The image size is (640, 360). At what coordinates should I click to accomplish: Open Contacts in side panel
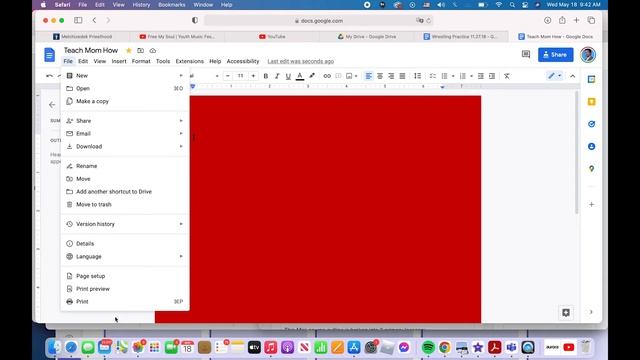591,146
